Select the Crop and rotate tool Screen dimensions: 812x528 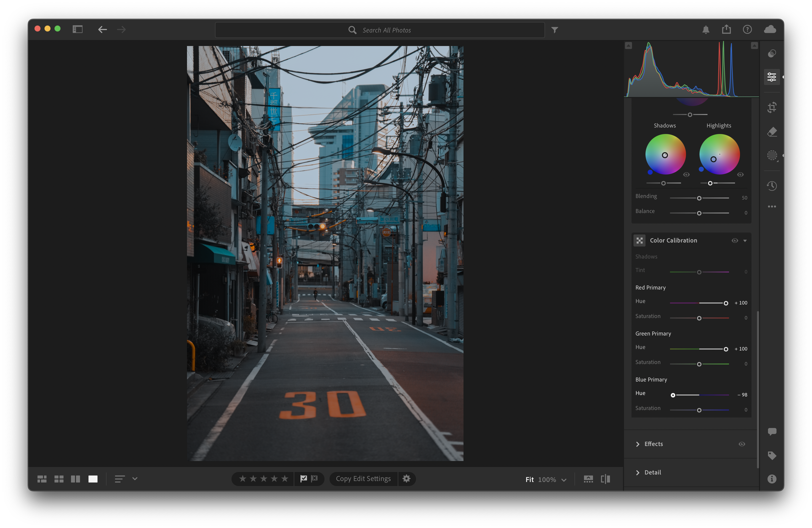coord(772,107)
